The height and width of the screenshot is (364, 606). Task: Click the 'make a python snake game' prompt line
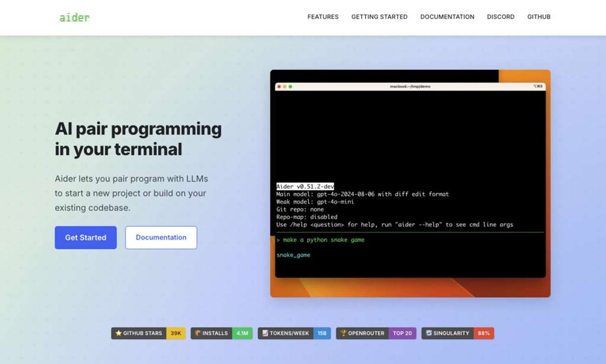coord(320,240)
